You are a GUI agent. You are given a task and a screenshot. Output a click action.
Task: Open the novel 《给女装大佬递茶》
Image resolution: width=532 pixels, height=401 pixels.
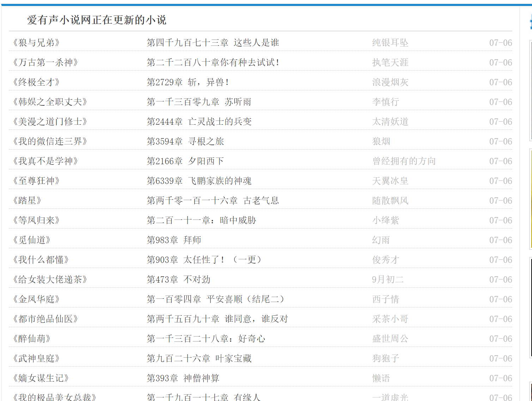pyautogui.click(x=50, y=279)
